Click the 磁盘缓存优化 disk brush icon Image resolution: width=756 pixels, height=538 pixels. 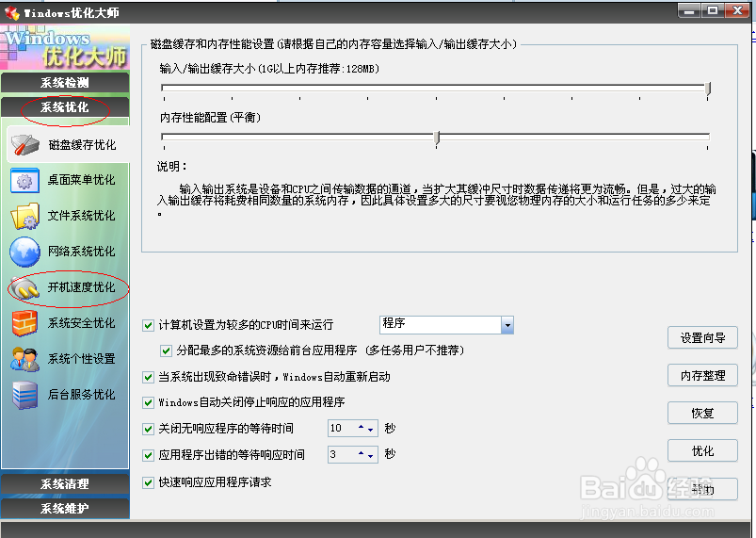25,145
